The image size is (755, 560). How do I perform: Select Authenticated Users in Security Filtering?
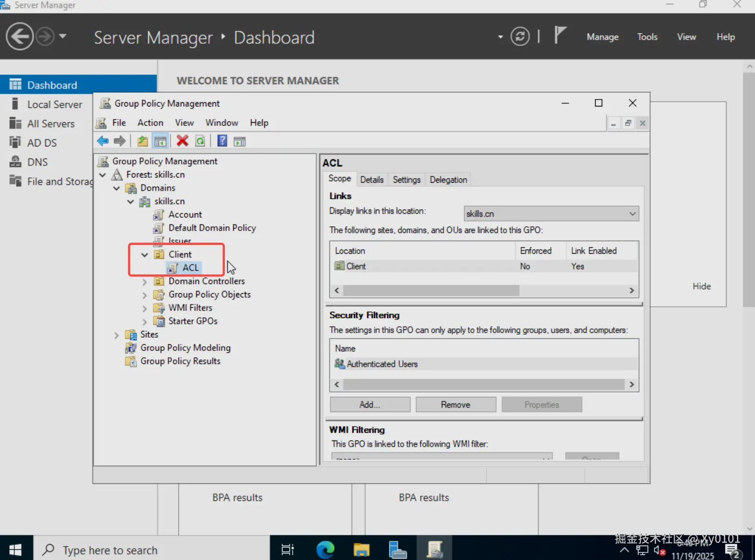[484, 364]
